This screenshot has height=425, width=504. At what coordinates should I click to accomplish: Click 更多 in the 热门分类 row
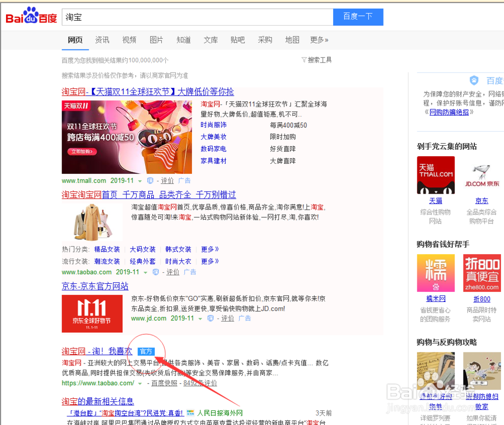click(210, 249)
